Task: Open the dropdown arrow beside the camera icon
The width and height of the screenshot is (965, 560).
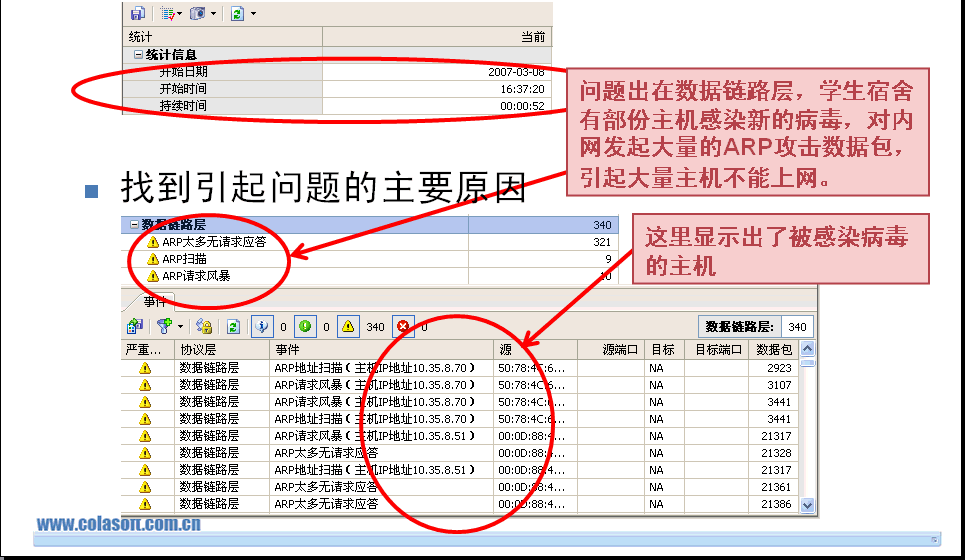Action: point(214,14)
